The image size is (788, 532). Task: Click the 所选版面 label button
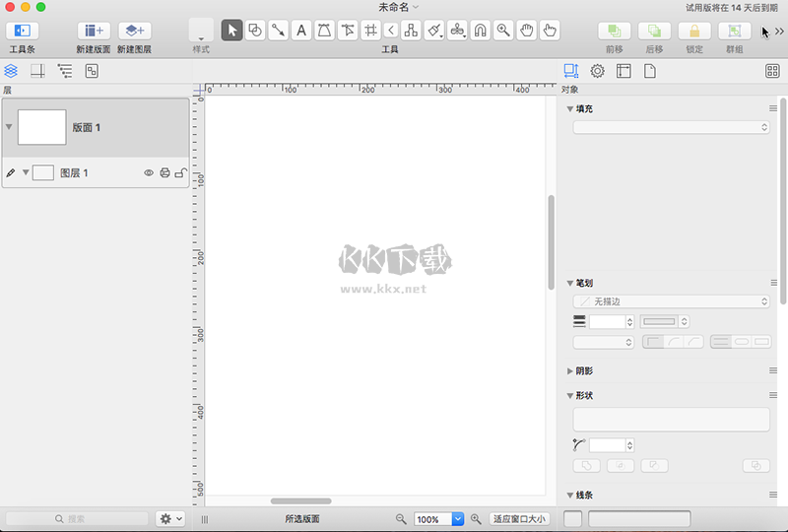(x=302, y=519)
